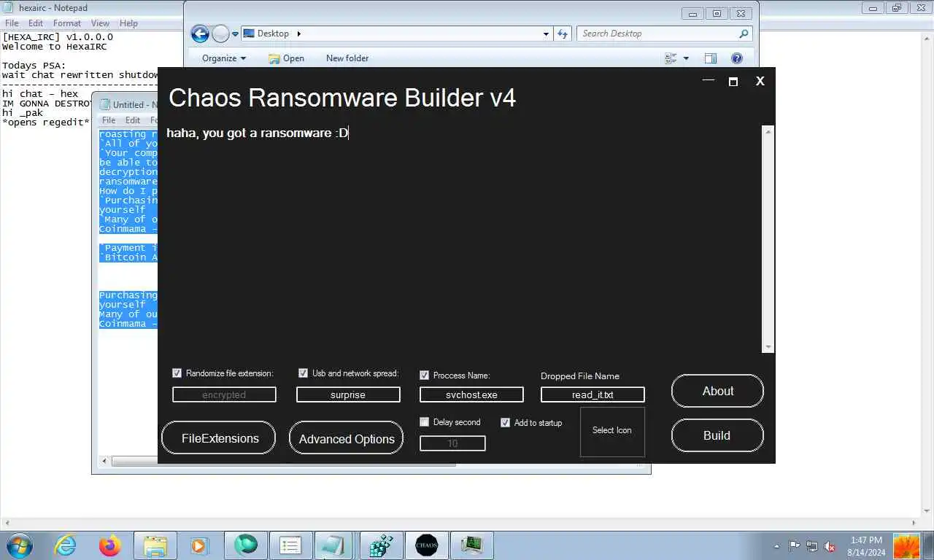Open File menu in hexairc Notepad
Viewport: 934px width, 560px height.
pyautogui.click(x=12, y=23)
